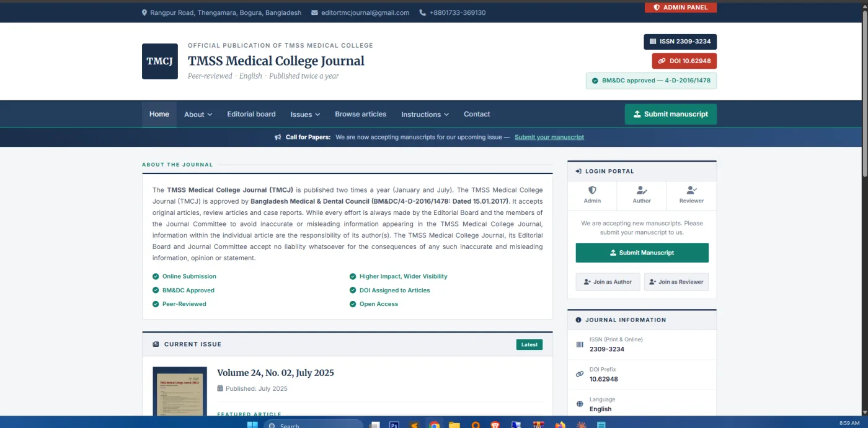The height and width of the screenshot is (428, 868).
Task: Click the Join as Reviewer button
Action: pos(676,282)
